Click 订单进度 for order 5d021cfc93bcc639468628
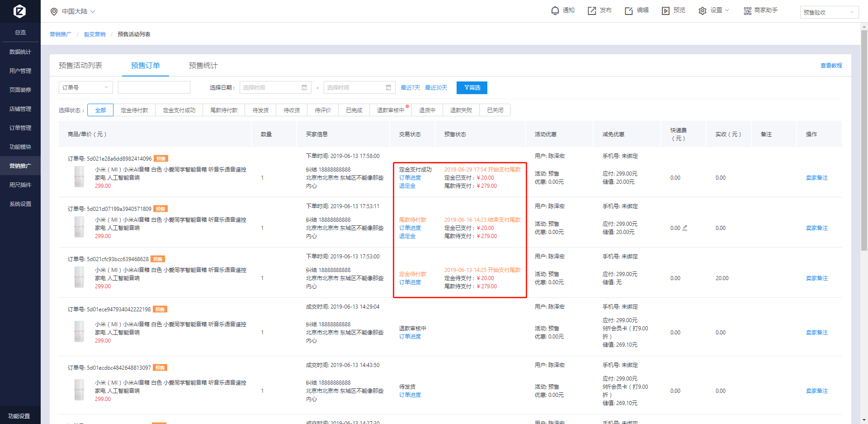Screen dimensions: 868x424 point(410,282)
